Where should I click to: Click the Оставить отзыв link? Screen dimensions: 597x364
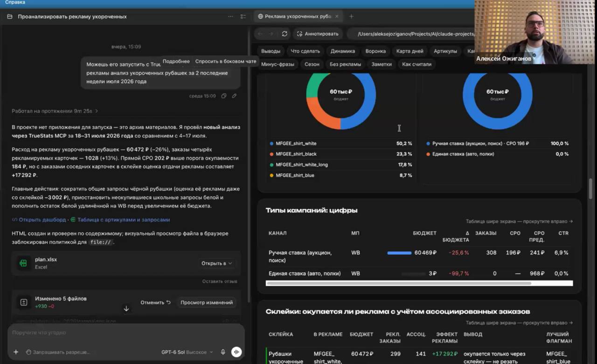[x=220, y=282]
